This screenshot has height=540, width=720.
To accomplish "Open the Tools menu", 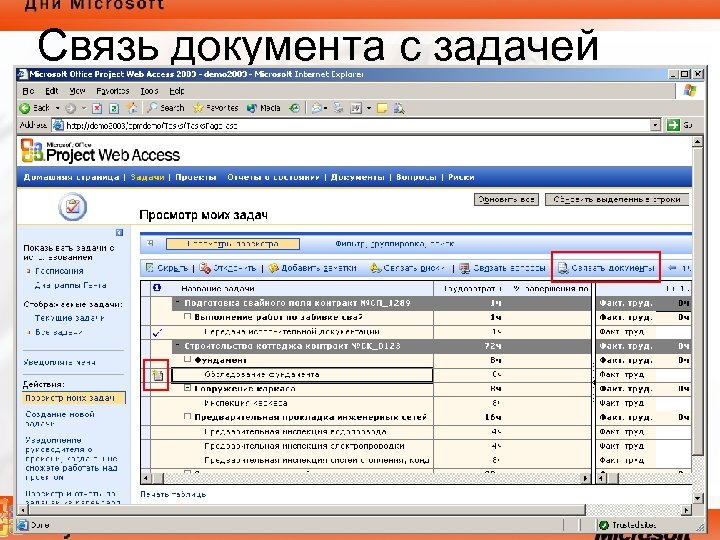I will point(149,91).
